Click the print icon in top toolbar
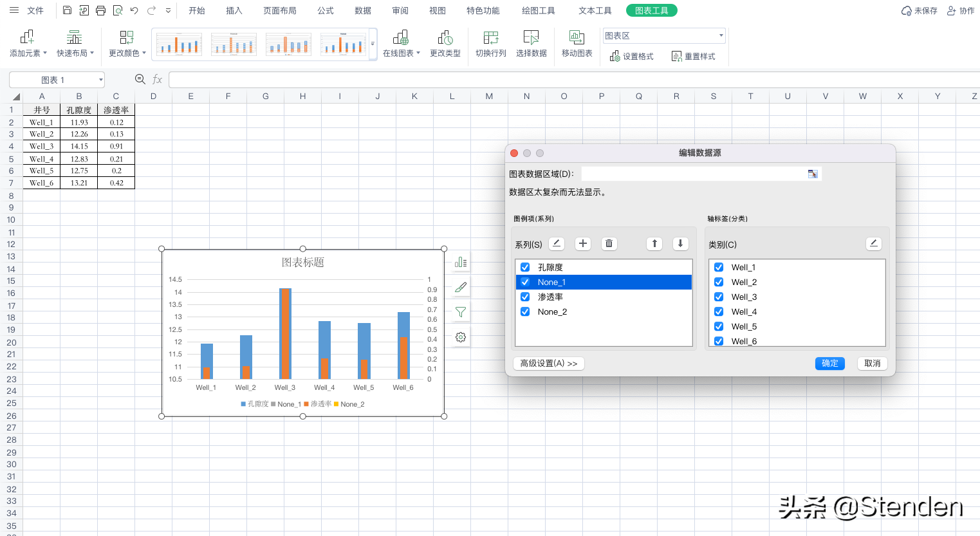The height and width of the screenshot is (536, 980). (101, 10)
